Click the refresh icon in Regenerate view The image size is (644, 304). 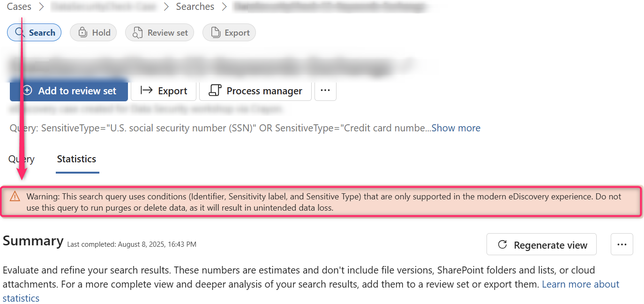point(502,245)
